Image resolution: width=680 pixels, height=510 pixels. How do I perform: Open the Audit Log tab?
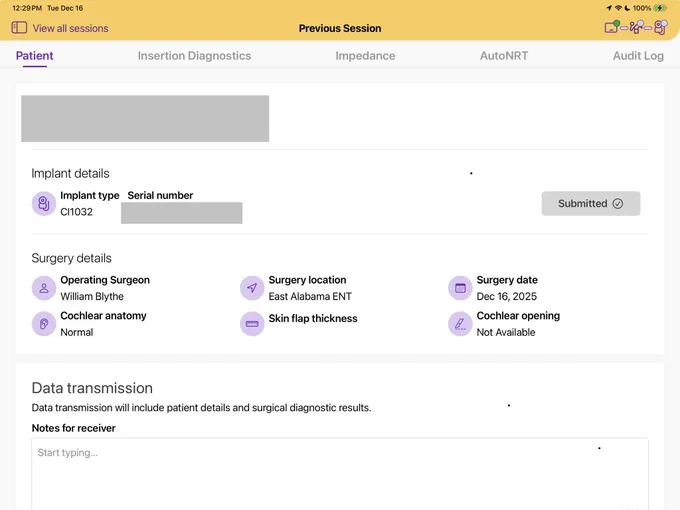tap(638, 56)
